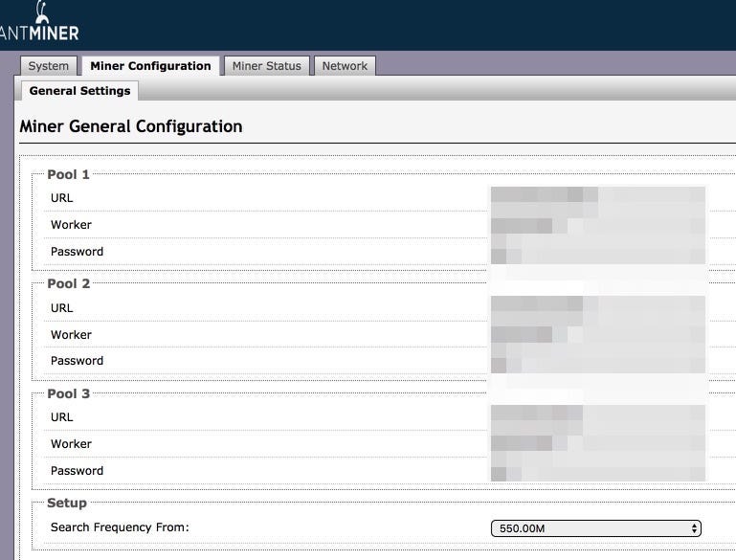This screenshot has height=560, width=736.
Task: Go to the Network tab
Action: pos(345,66)
